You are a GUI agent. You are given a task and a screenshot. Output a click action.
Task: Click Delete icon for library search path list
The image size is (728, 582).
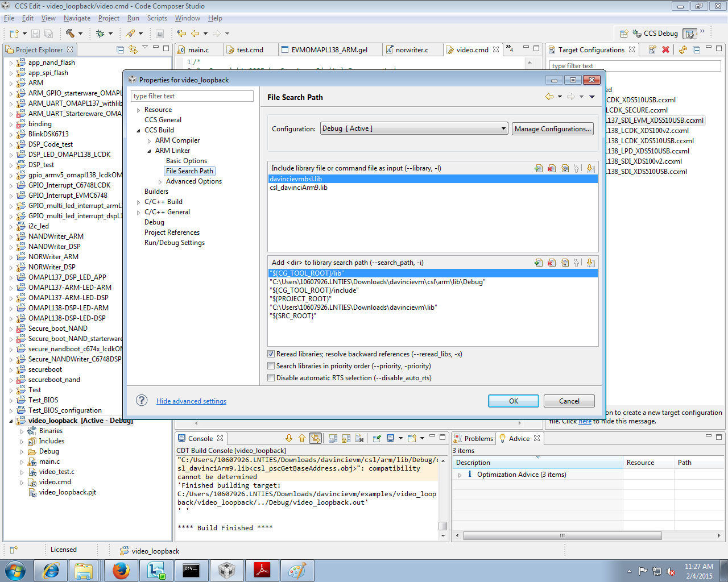(x=552, y=263)
